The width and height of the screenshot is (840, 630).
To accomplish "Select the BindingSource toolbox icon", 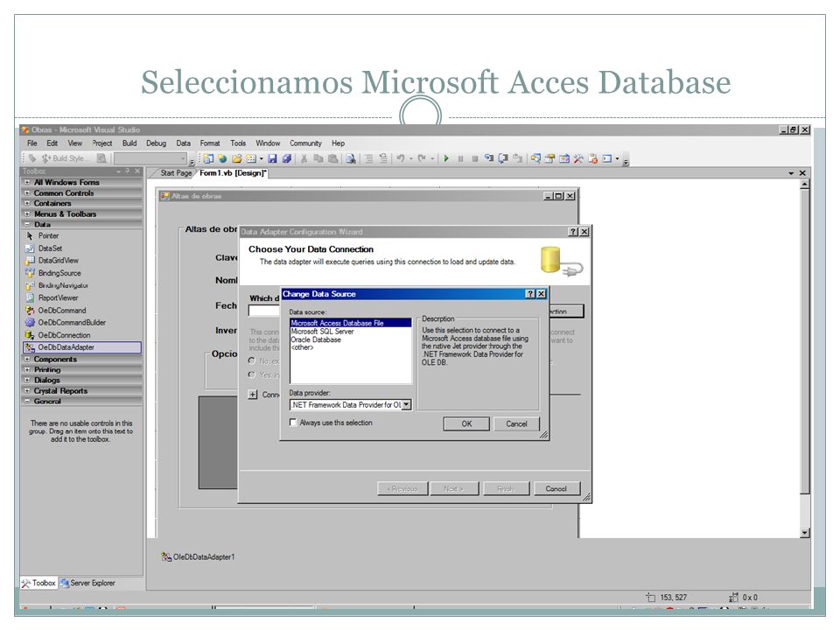I will (30, 273).
